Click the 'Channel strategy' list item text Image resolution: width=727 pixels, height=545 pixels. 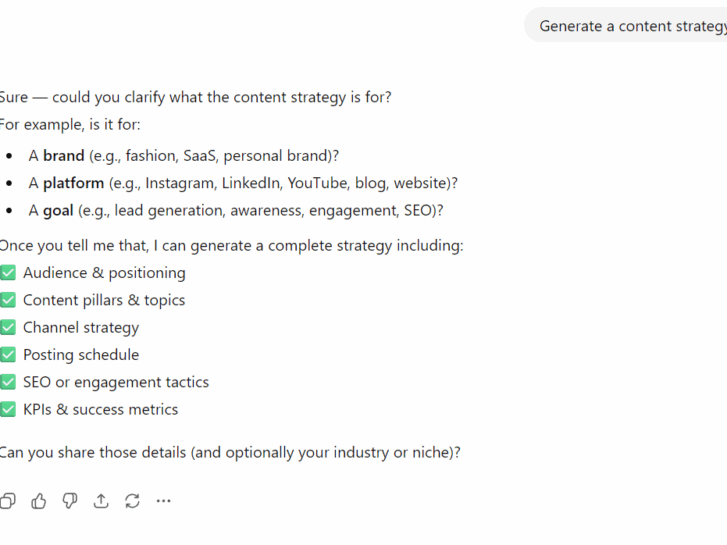(x=81, y=327)
